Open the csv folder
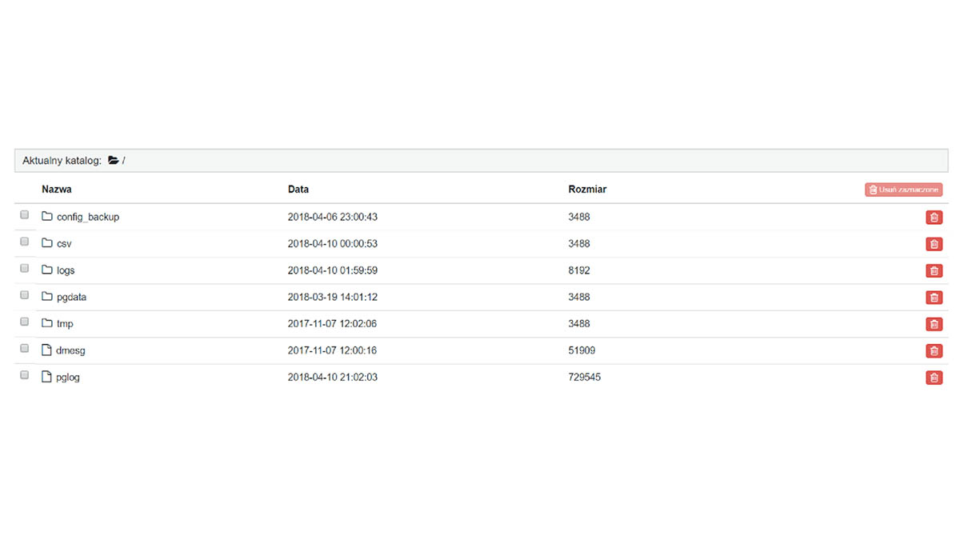Viewport: 960px width, 560px height. click(x=64, y=244)
